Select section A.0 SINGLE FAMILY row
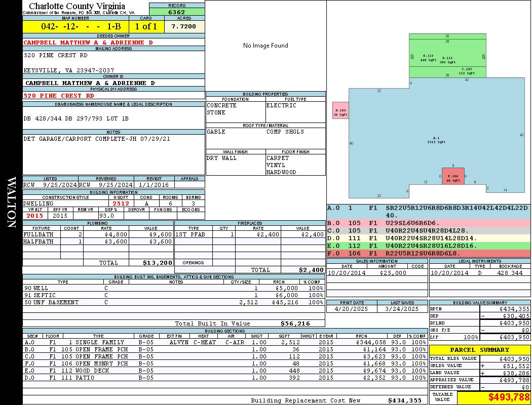This screenshot has height=405, width=532. tap(225, 343)
